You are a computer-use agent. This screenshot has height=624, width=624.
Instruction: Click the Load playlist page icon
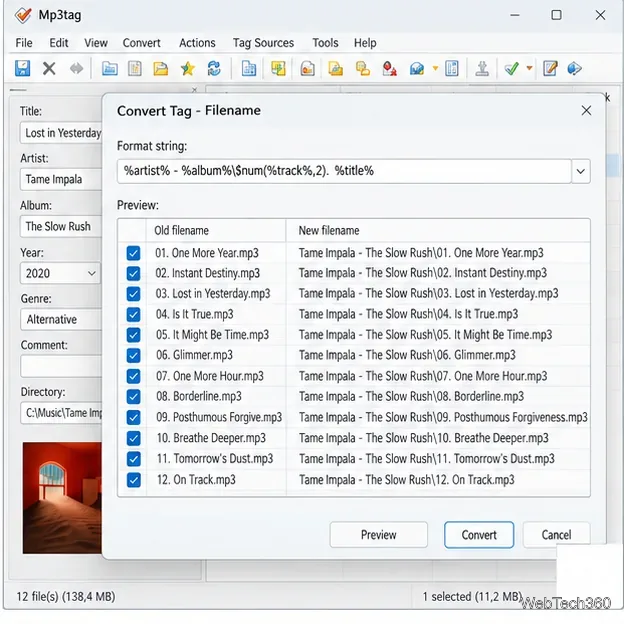(x=135, y=68)
